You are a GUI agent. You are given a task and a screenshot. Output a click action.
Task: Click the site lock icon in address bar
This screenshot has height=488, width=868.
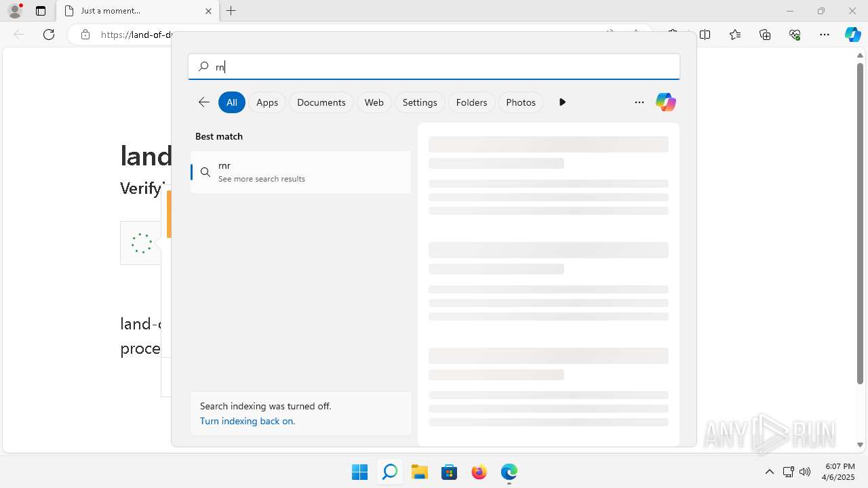point(85,35)
